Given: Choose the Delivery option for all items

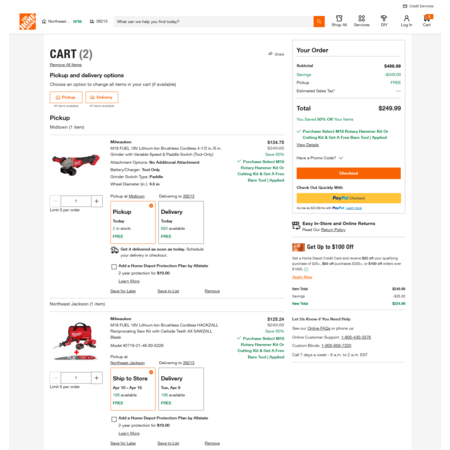Looking at the screenshot, I should click(x=102, y=97).
